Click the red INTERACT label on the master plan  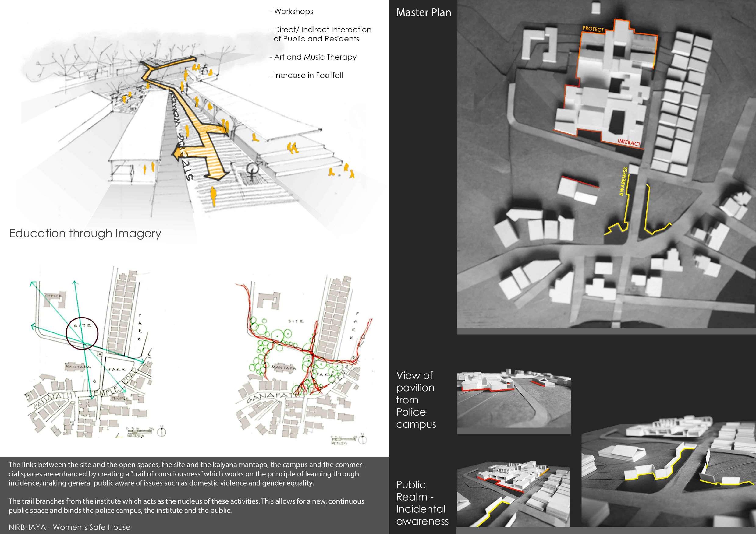[629, 142]
